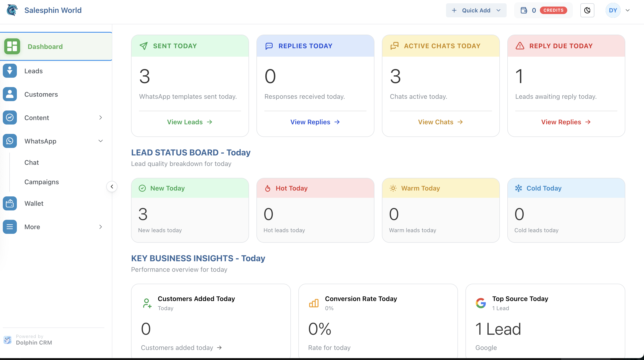Open the Wallet section
Image resolution: width=644 pixels, height=360 pixels.
coord(34,203)
